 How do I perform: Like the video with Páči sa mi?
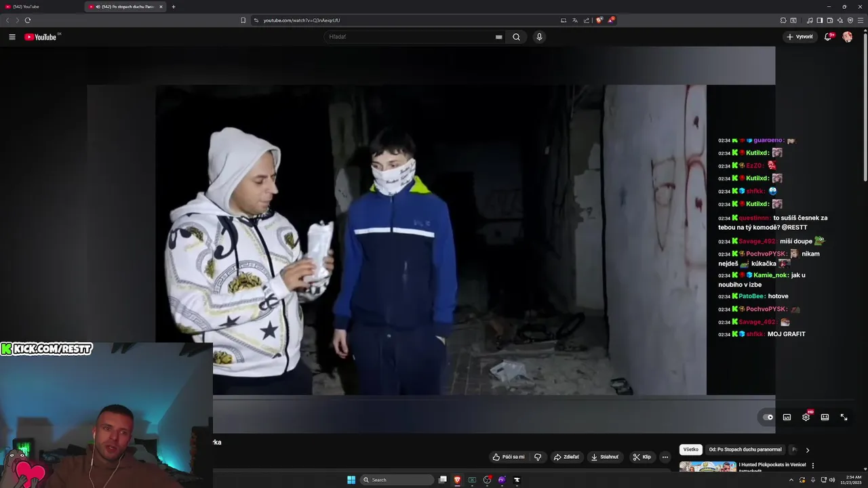tap(509, 457)
